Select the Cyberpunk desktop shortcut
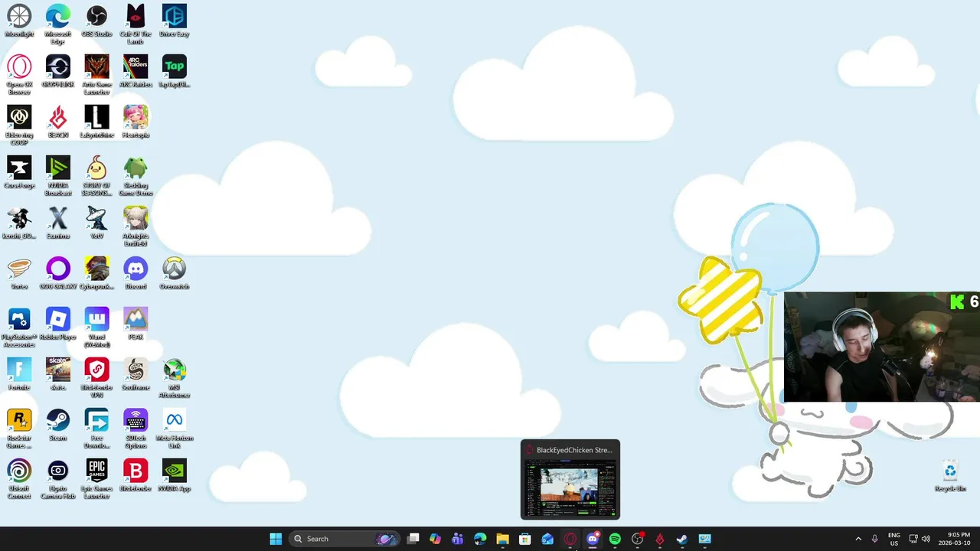Screen dimensions: 980x551 96,273
